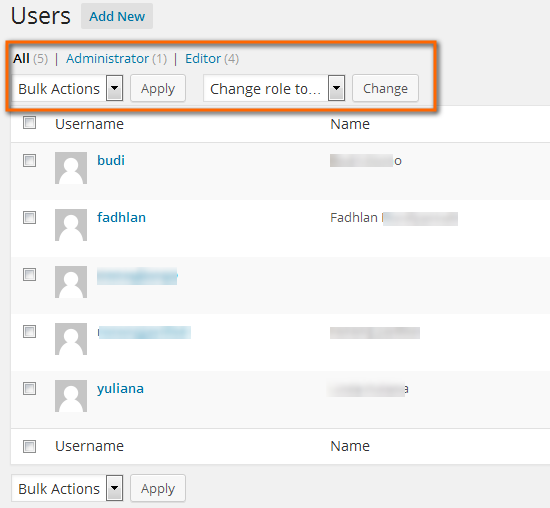Viewport: 550px width, 508px height.
Task: Click the Change role button
Action: tap(385, 88)
